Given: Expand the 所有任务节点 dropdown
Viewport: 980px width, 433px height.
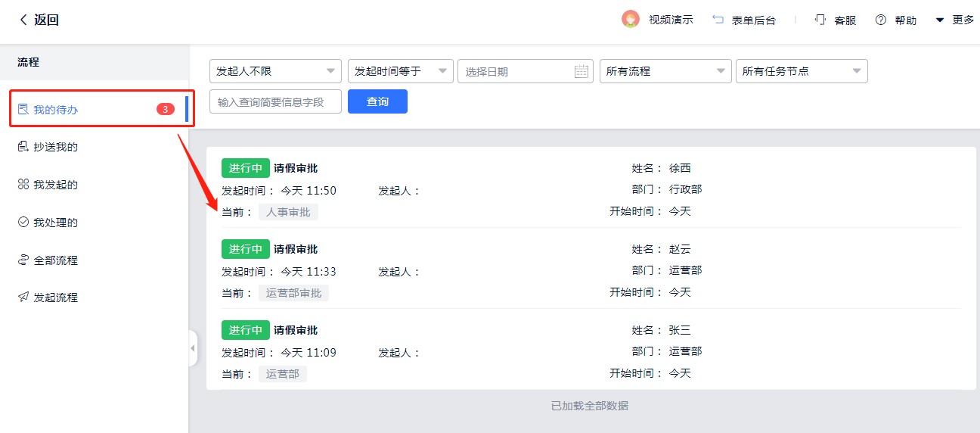Looking at the screenshot, I should [x=801, y=71].
